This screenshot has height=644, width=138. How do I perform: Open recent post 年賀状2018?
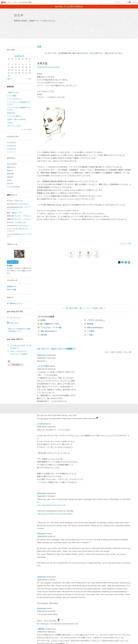[x=11, y=113]
